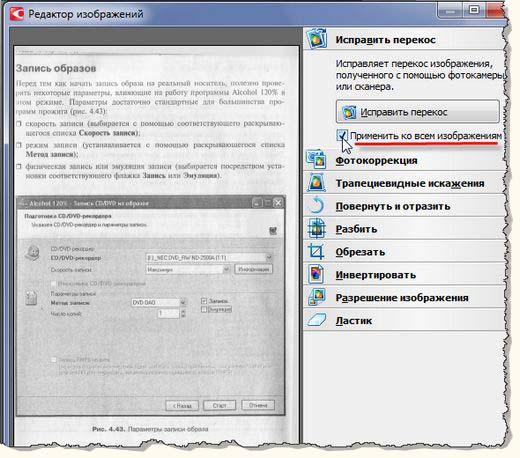Maximize the Редактор изображений window

[x=473, y=10]
